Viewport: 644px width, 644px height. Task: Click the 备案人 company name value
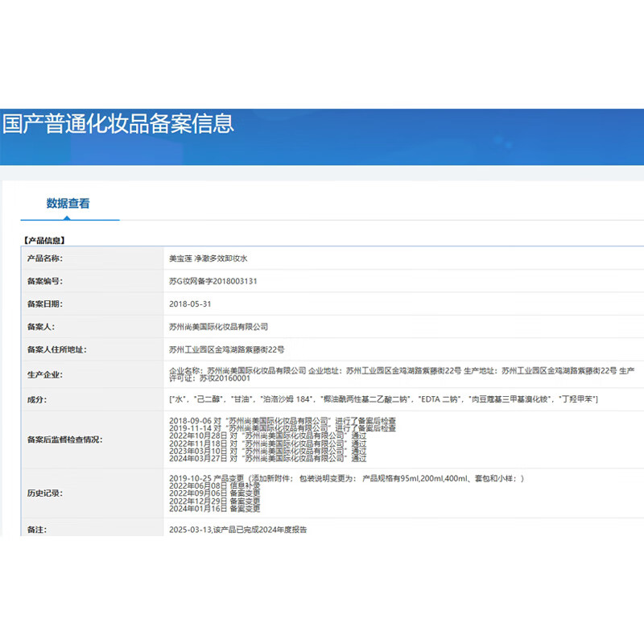point(218,327)
